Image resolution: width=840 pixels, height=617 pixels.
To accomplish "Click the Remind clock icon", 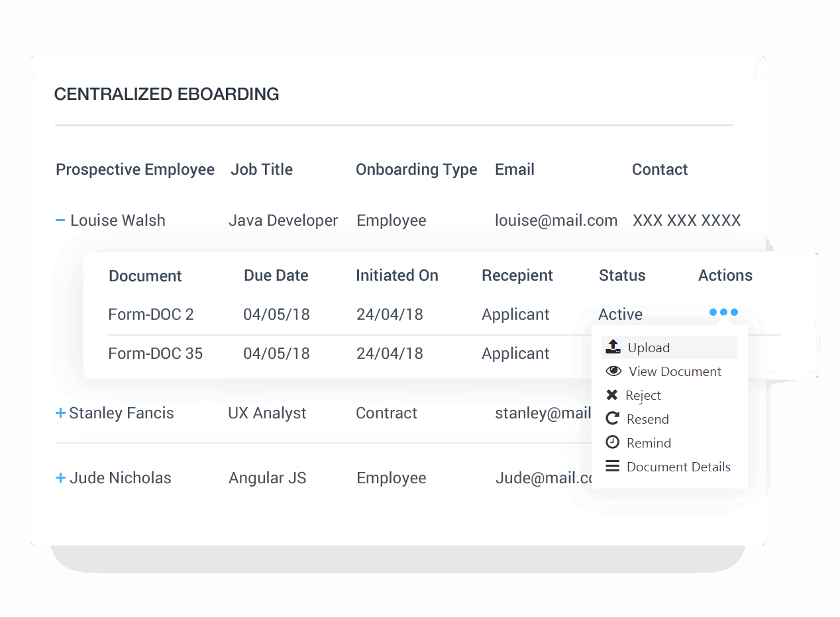I will click(x=613, y=442).
